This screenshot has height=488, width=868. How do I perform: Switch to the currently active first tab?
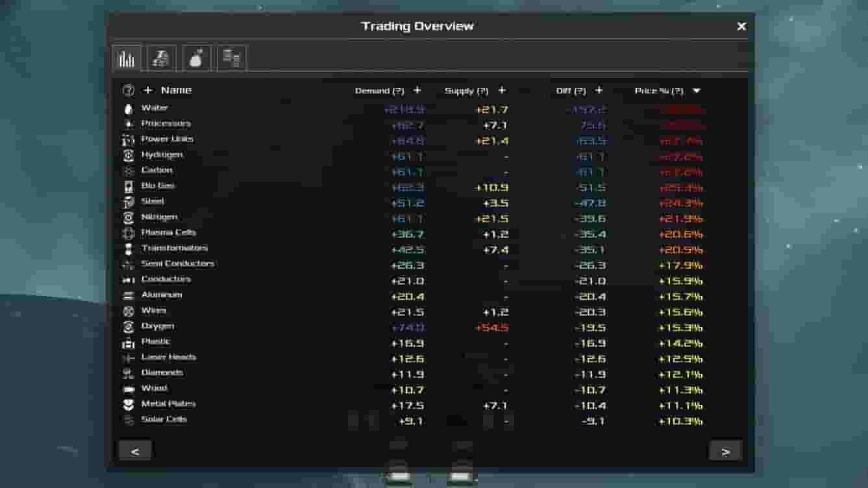(127, 57)
